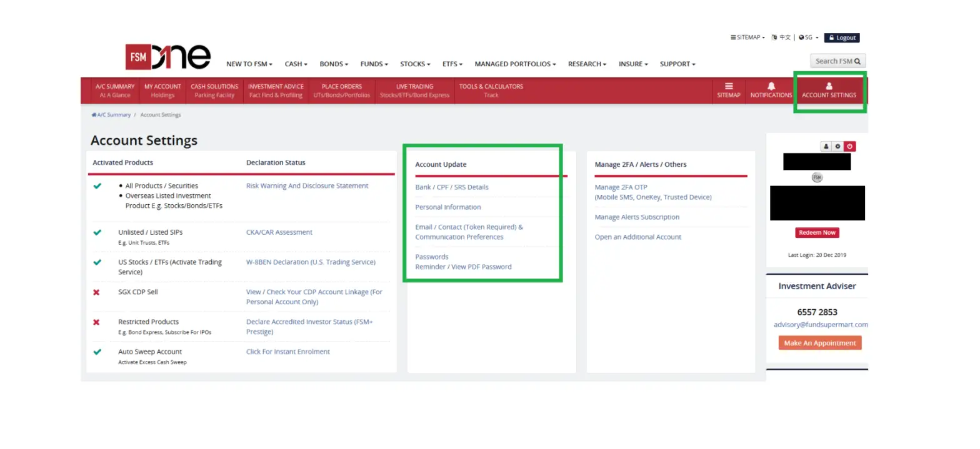Viewport: 980px width, 449px height.
Task: Click the ACCOUNT SETTINGS person icon
Action: [x=829, y=86]
